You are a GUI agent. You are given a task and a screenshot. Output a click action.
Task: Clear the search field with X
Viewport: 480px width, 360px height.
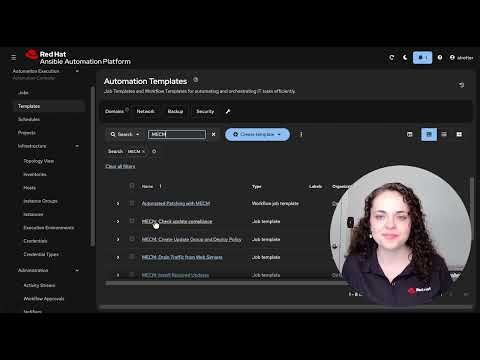coord(214,134)
